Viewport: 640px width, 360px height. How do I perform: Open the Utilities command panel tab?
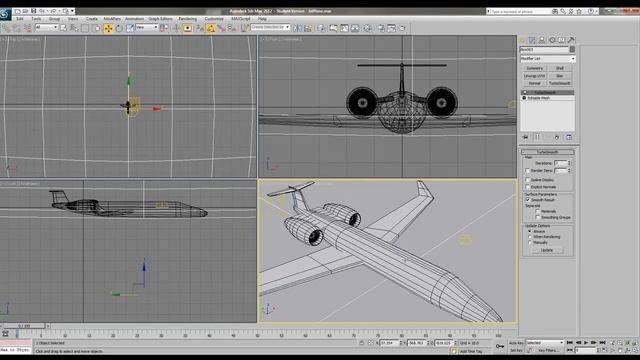571,40
